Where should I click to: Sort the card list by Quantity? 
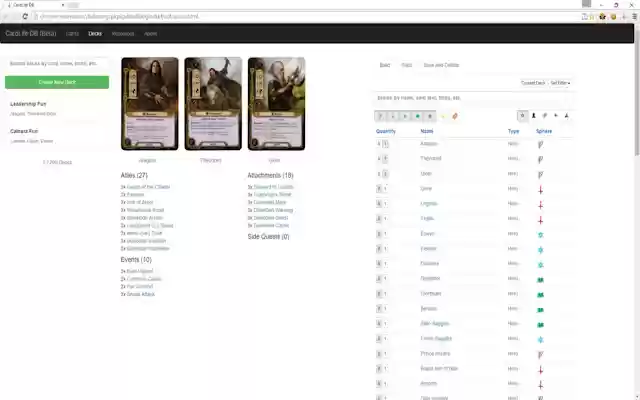(x=386, y=131)
